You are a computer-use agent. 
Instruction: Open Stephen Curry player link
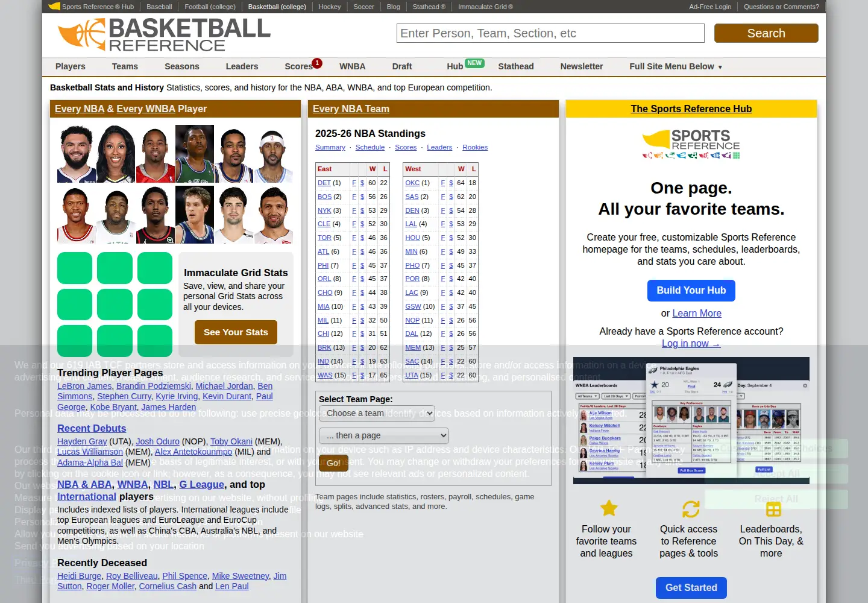tap(124, 396)
